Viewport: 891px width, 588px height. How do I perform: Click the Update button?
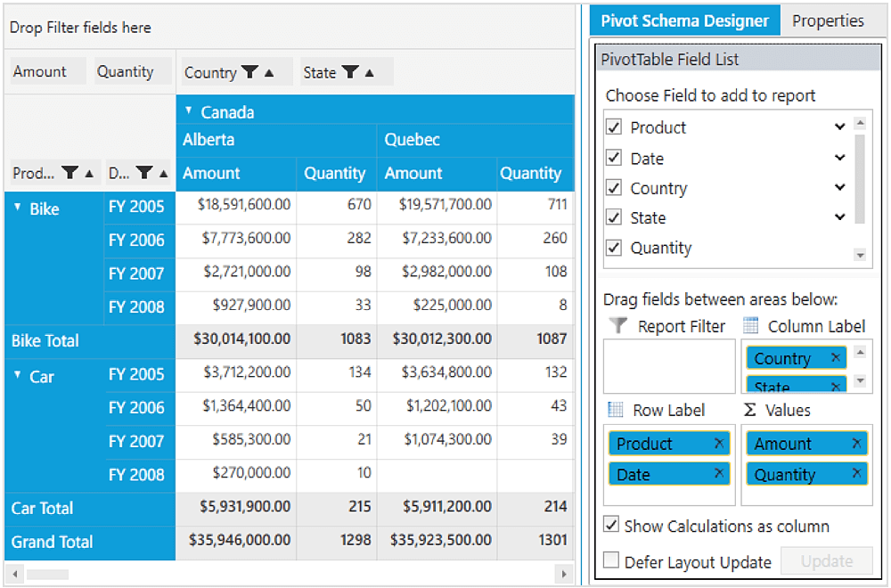826,561
